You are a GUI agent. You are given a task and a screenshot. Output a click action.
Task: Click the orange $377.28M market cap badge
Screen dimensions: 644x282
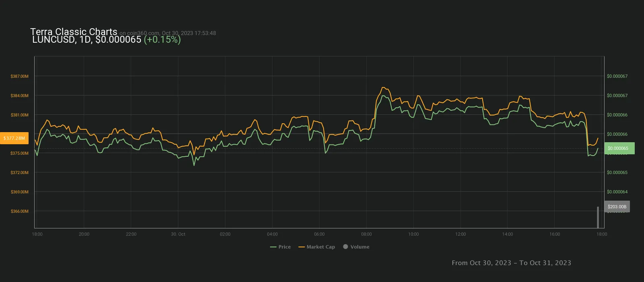tap(14, 138)
